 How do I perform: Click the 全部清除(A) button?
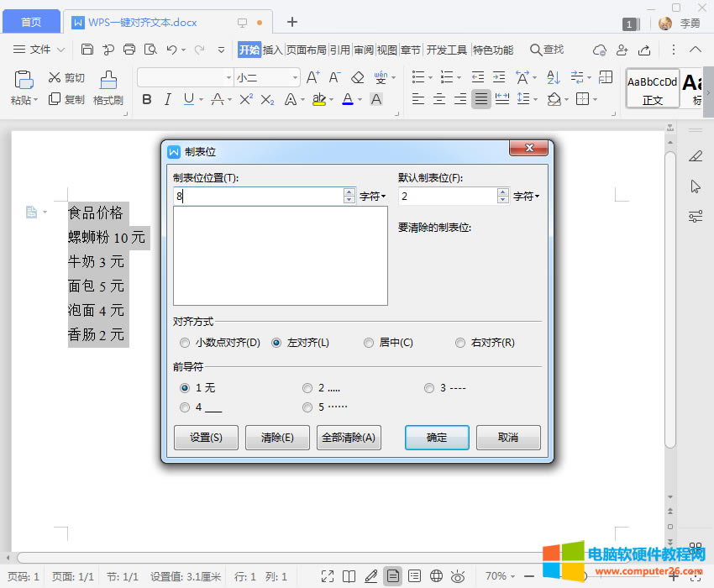[x=349, y=438]
